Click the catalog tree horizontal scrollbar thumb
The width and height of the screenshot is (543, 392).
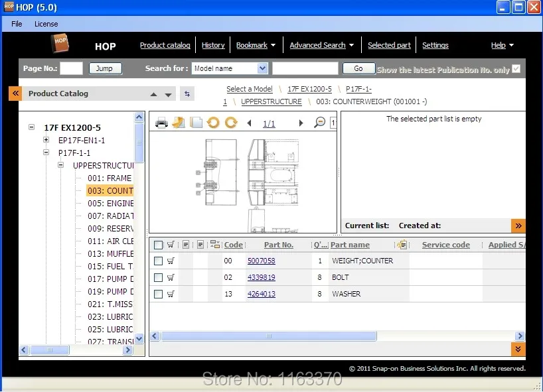[50, 350]
